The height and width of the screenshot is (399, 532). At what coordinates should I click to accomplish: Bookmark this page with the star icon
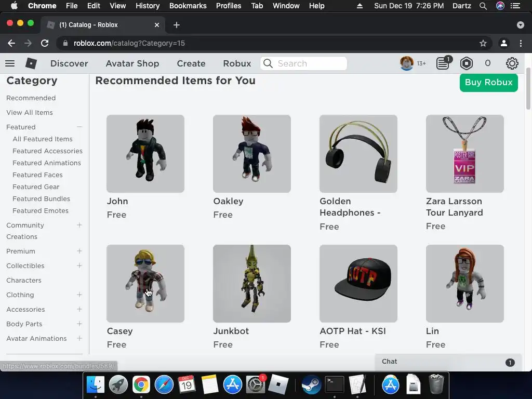pyautogui.click(x=483, y=43)
